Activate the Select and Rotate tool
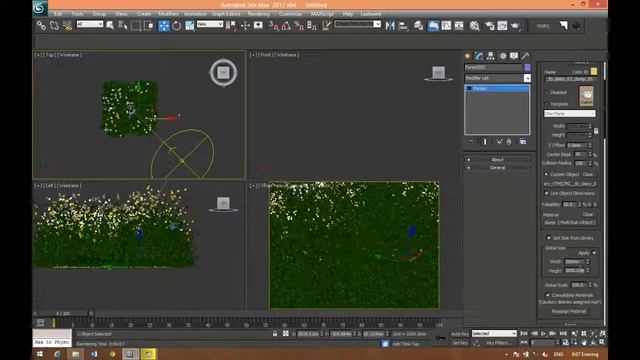The image size is (640, 360). pos(176,25)
